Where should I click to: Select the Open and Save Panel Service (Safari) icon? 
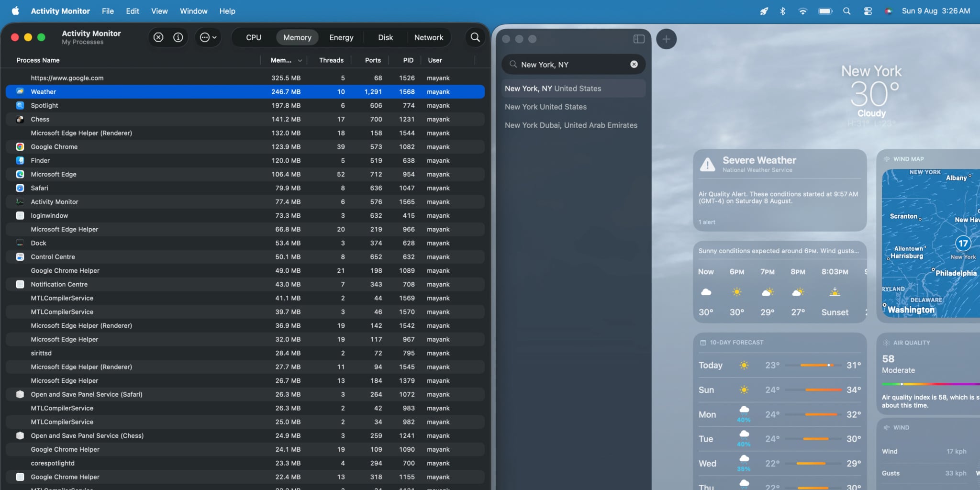point(20,394)
